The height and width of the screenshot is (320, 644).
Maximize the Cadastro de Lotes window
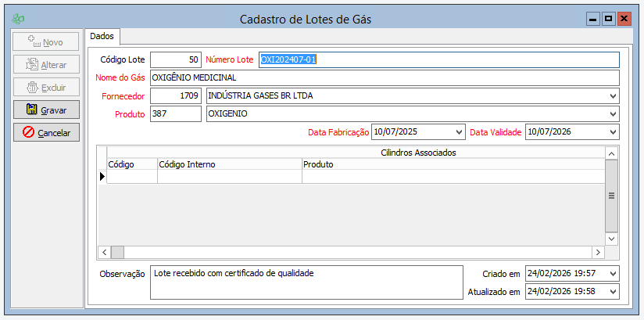point(609,19)
